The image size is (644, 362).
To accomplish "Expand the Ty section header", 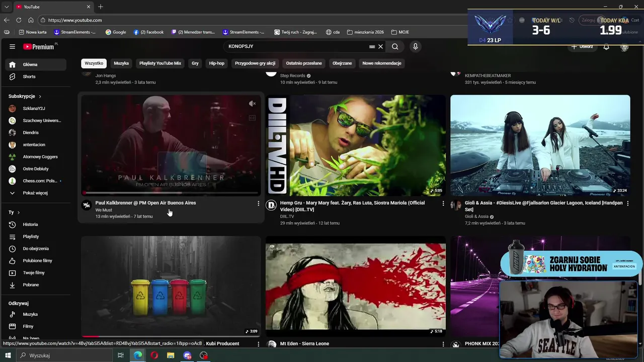I will point(14,212).
